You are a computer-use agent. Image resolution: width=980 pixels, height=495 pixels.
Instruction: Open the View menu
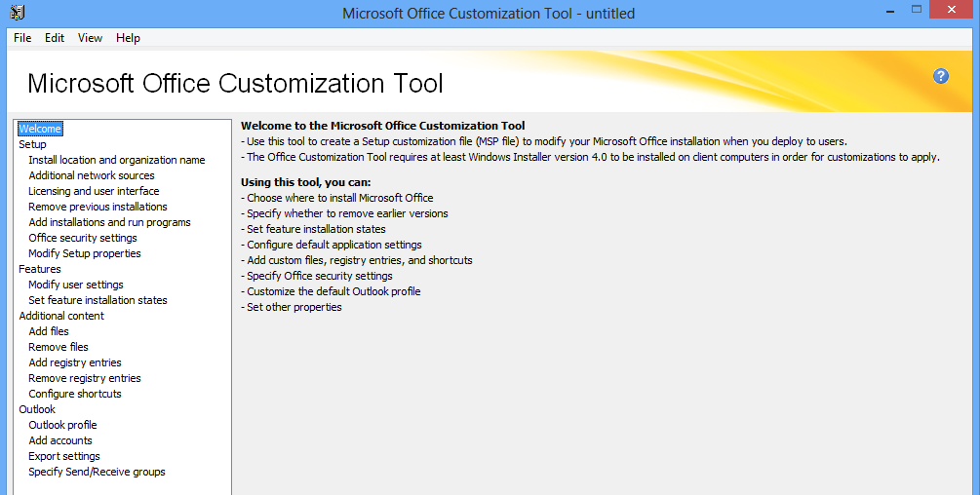coord(90,38)
